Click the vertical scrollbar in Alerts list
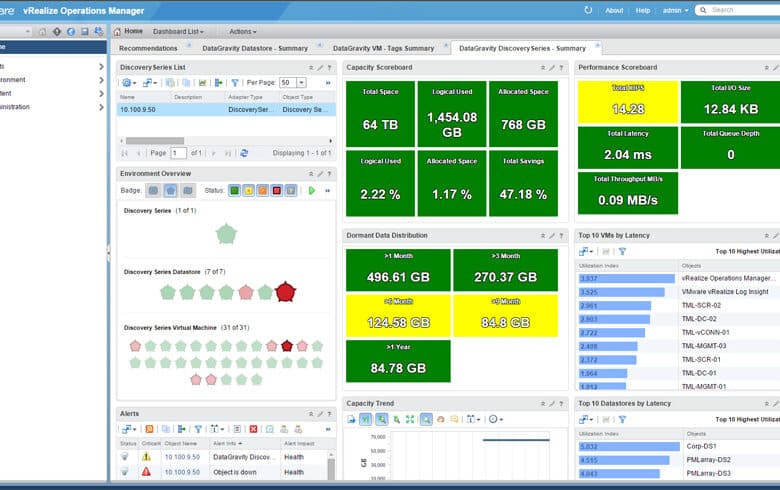This screenshot has width=780, height=490. [x=331, y=469]
